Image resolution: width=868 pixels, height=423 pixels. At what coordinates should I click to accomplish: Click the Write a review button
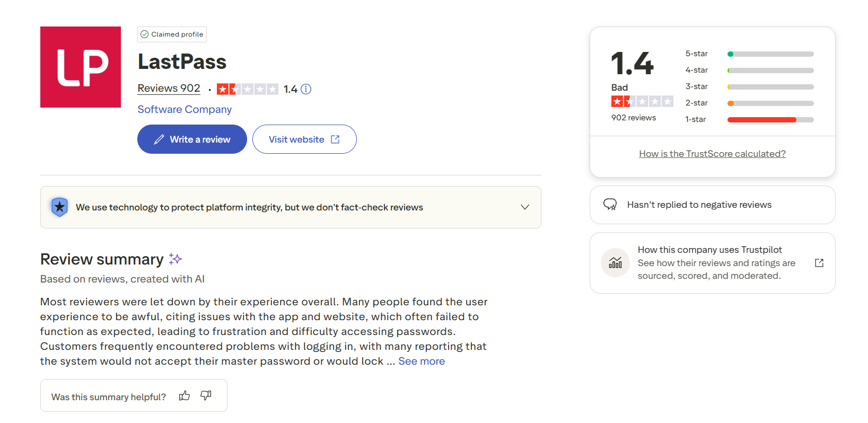pyautogui.click(x=192, y=139)
